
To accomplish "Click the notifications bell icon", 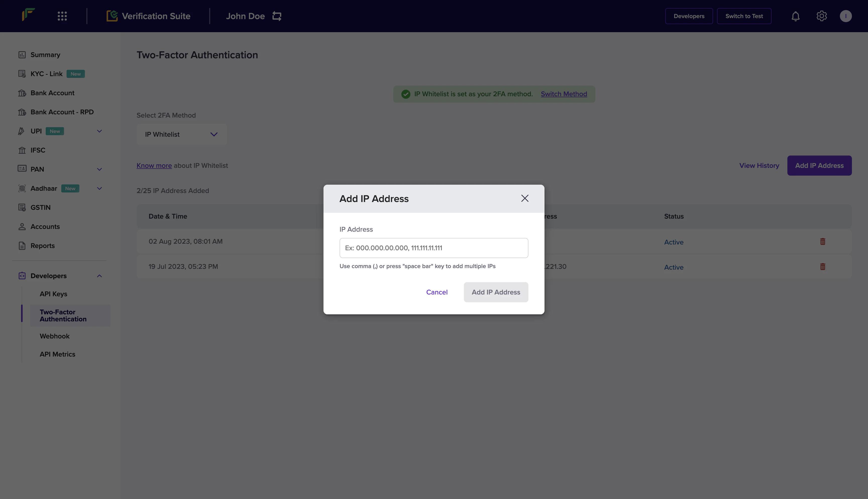I will [795, 16].
